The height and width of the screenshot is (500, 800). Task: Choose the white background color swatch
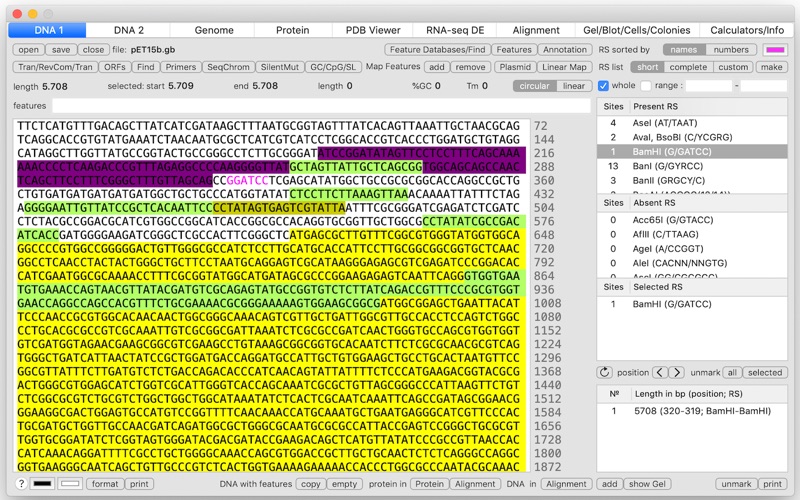click(x=70, y=484)
